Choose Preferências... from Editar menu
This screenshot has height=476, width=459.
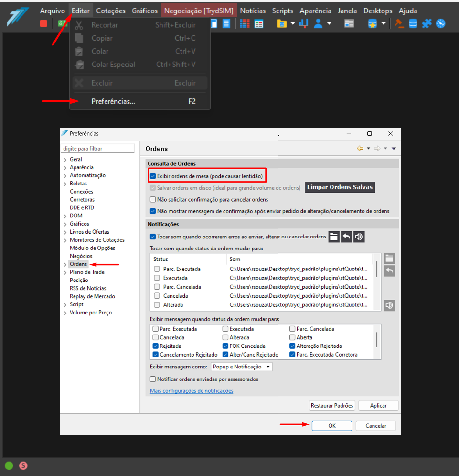tap(140, 101)
